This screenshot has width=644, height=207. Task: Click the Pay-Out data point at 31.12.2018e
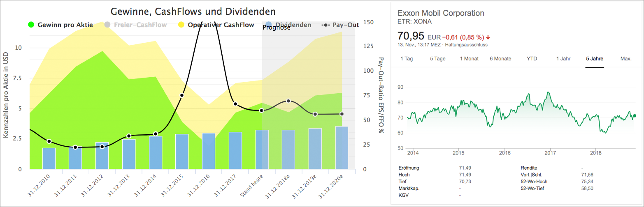tap(288, 101)
